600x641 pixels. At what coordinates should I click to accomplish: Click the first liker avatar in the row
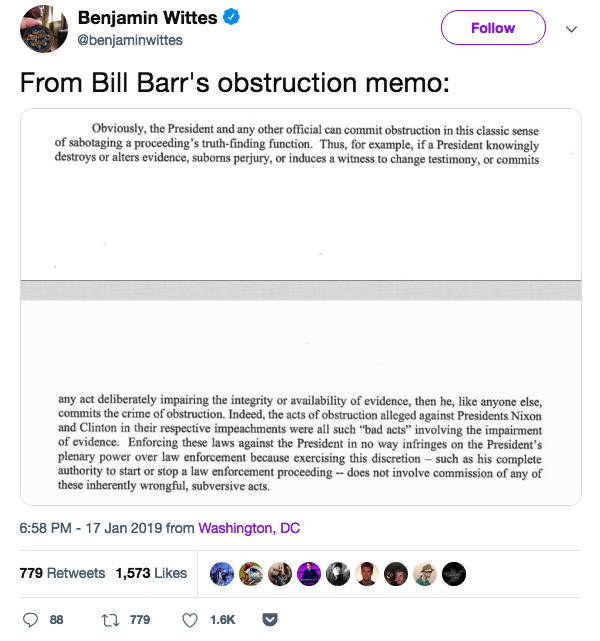click(x=222, y=573)
